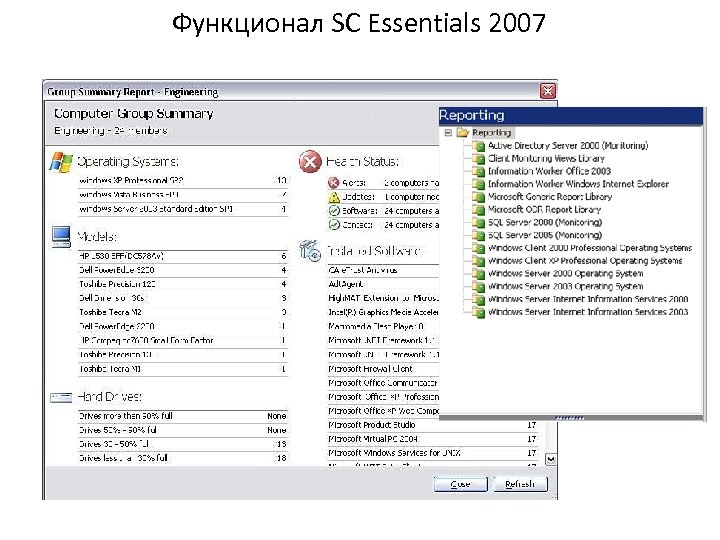Click icon beside Client Monitoring Views Library

point(479,159)
